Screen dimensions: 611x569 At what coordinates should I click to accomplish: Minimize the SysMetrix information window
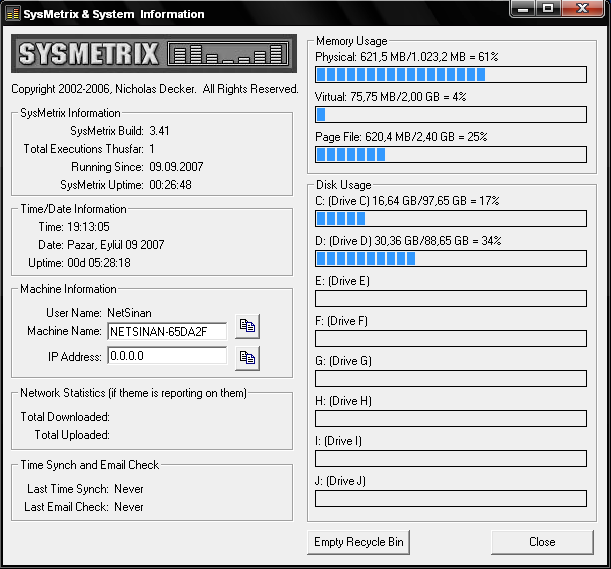coord(524,9)
